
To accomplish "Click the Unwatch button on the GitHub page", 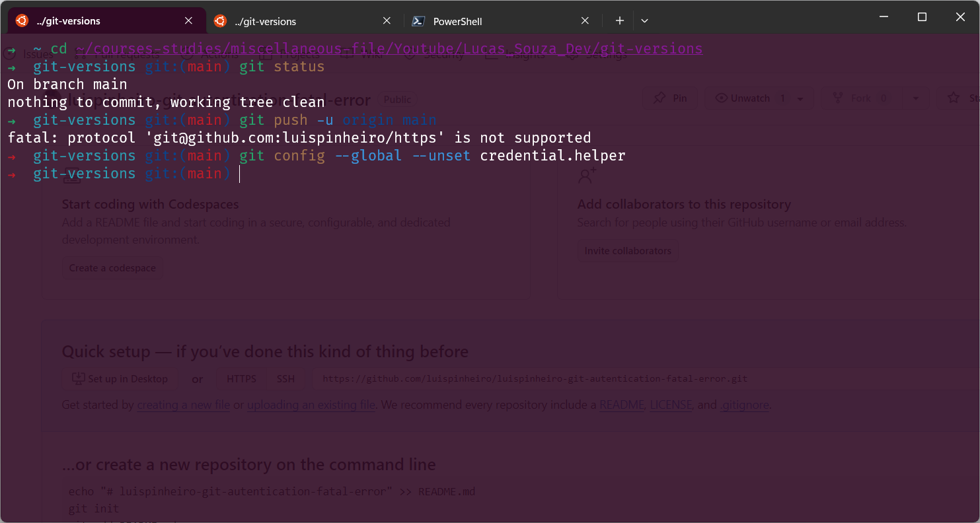I will [745, 98].
